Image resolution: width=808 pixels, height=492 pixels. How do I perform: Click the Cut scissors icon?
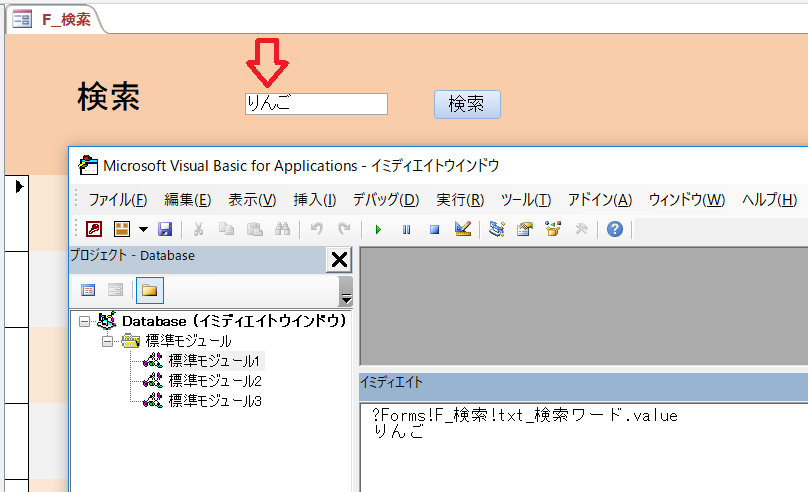click(198, 229)
